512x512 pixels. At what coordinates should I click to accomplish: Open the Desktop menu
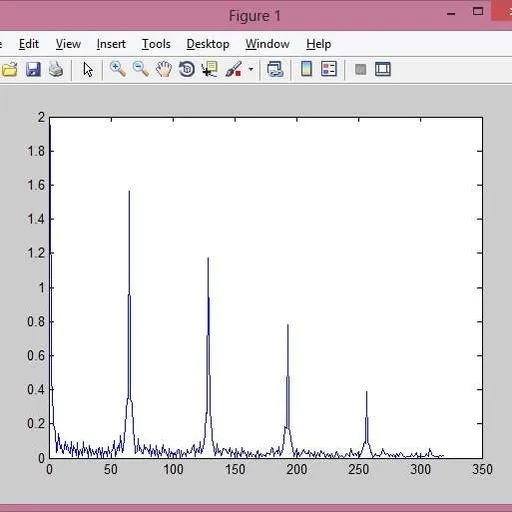click(x=208, y=44)
